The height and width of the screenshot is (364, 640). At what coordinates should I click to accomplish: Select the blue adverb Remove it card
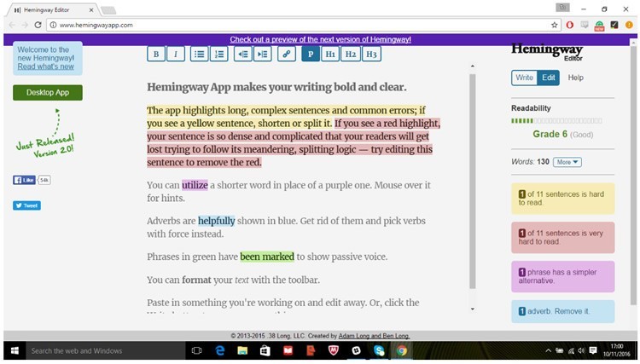point(563,311)
